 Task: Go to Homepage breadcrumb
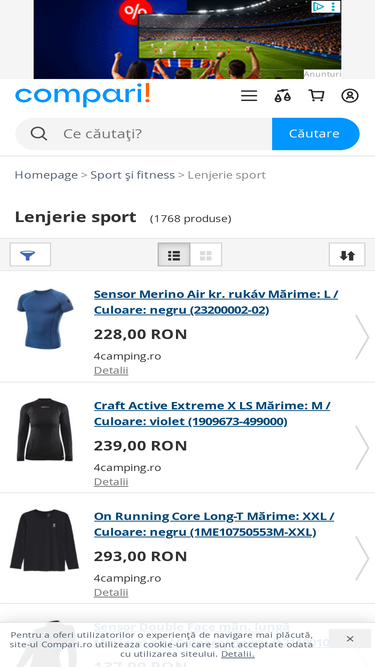[46, 175]
